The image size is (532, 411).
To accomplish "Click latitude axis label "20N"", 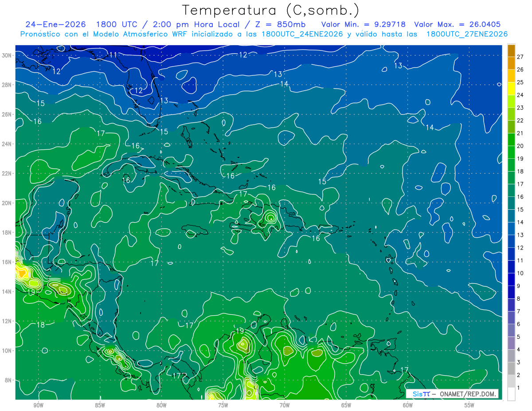I will pos(8,203).
